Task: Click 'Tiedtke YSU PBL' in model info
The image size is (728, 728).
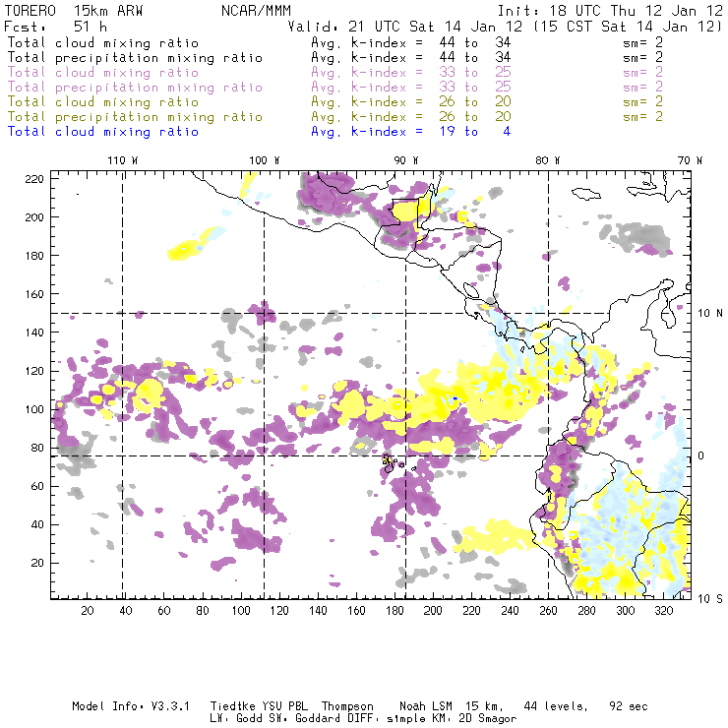Action: click(259, 706)
